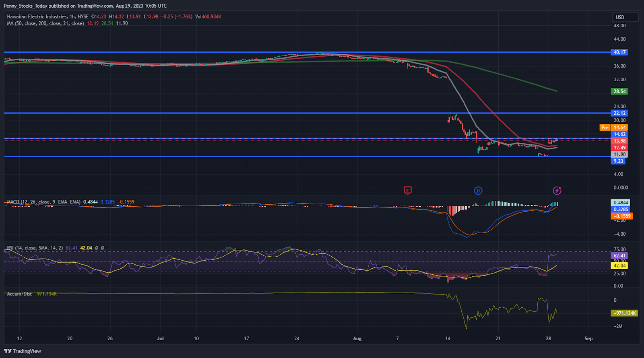
Task: Click the TradingView logo at bottom left
Action: pyautogui.click(x=23, y=351)
